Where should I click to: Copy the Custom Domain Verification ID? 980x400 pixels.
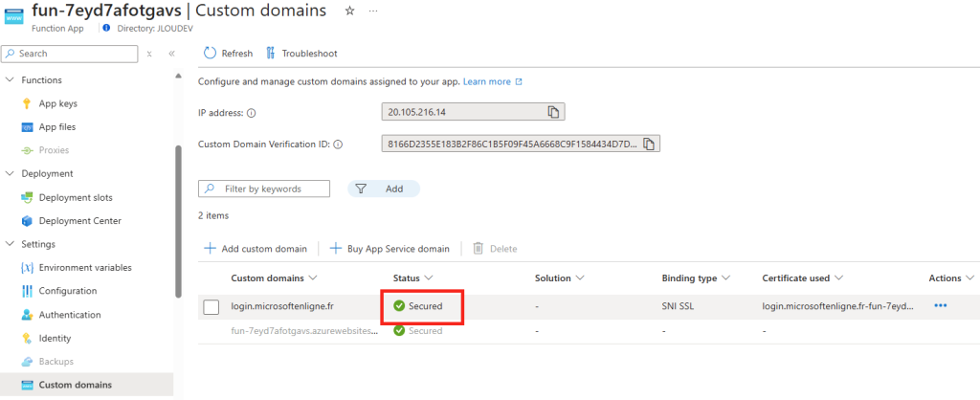(x=649, y=144)
